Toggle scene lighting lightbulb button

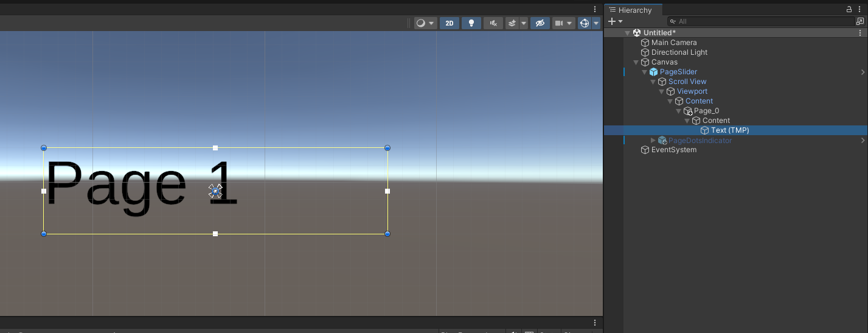(x=471, y=23)
